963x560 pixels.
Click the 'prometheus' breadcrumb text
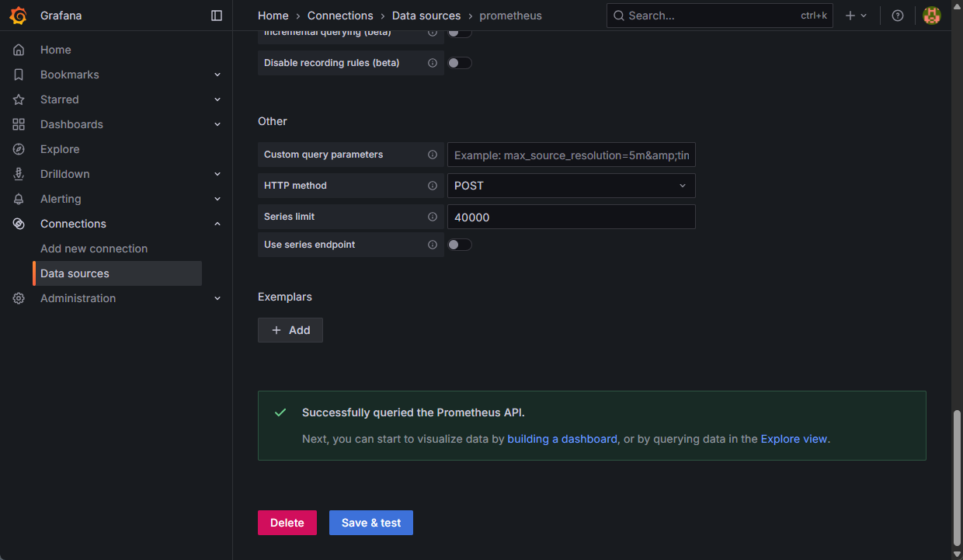pos(511,16)
